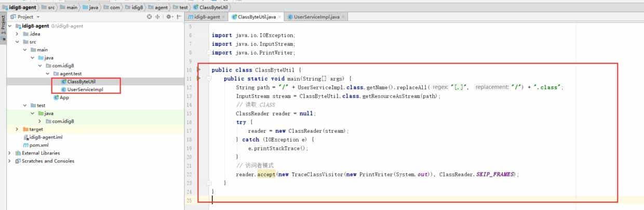Open Project panel settings gear
The image size is (644, 210).
click(169, 17)
